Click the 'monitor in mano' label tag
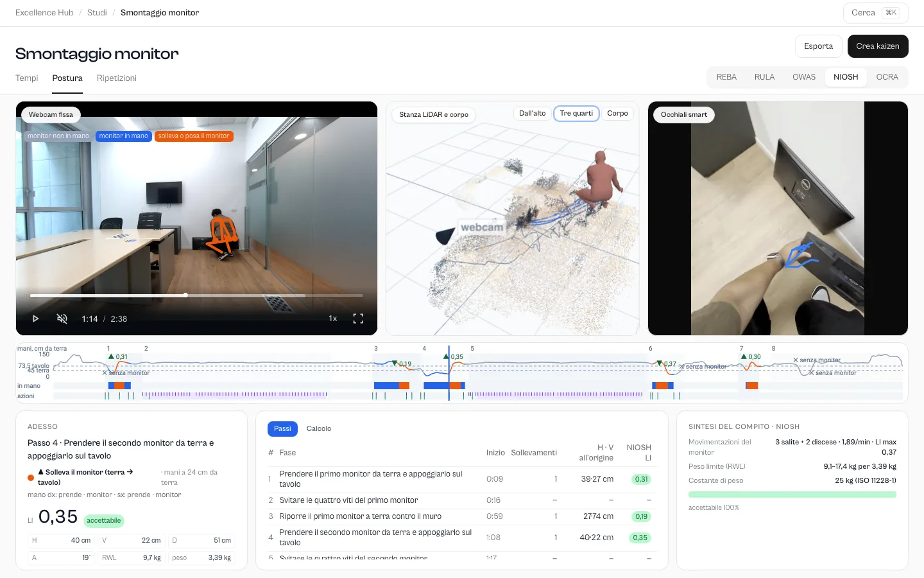Viewport: 924px width, 578px height. click(x=123, y=136)
